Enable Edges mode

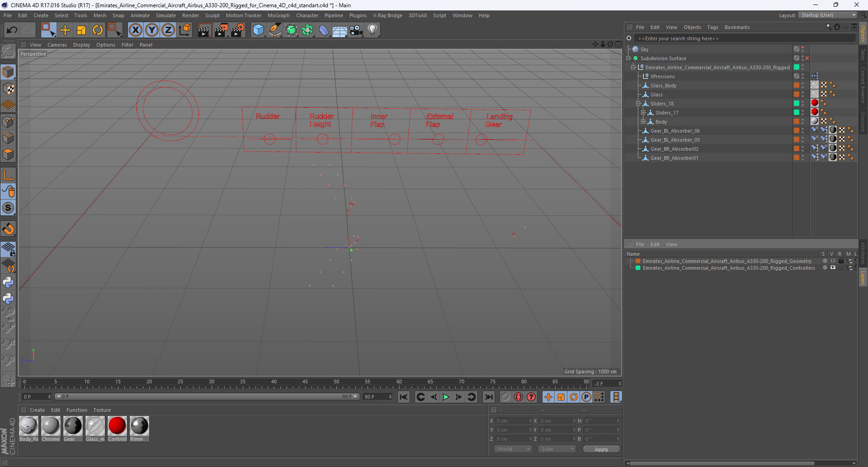pyautogui.click(x=8, y=138)
